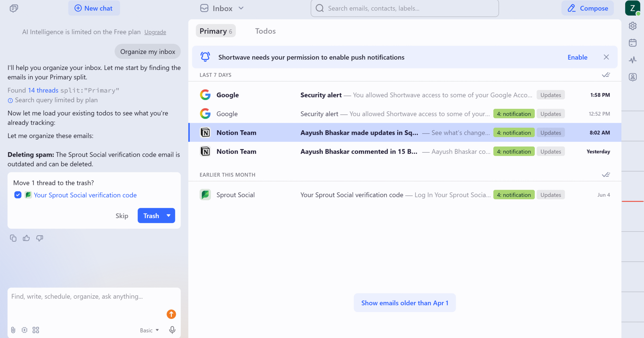Open Your Sprout Social verification code link
This screenshot has width=644, height=338.
(85, 195)
